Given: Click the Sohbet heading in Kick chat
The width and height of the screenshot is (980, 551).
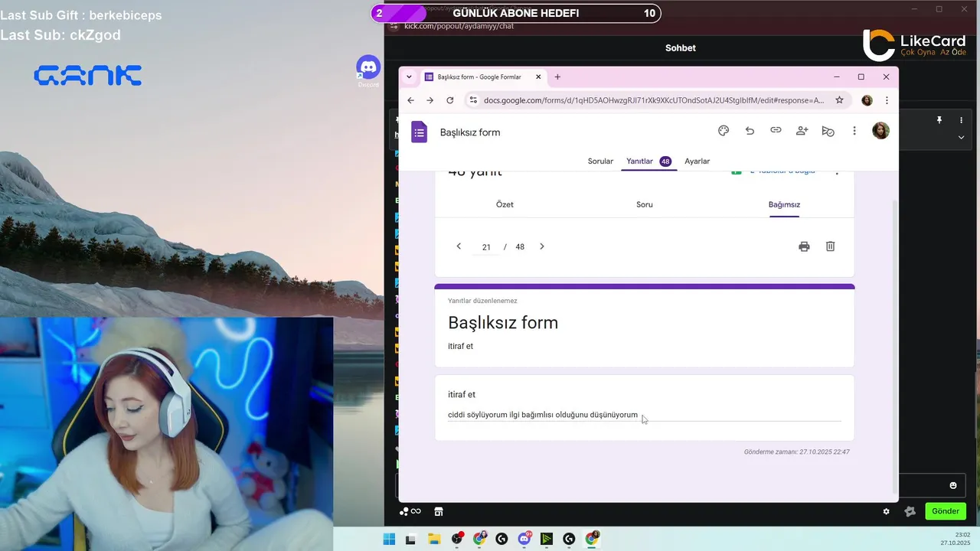Looking at the screenshot, I should pos(681,47).
